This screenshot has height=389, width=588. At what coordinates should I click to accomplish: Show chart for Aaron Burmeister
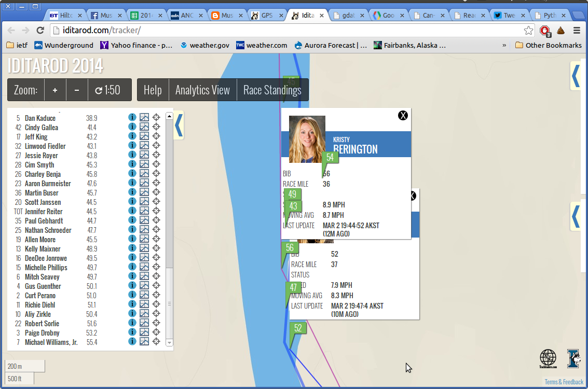(144, 183)
